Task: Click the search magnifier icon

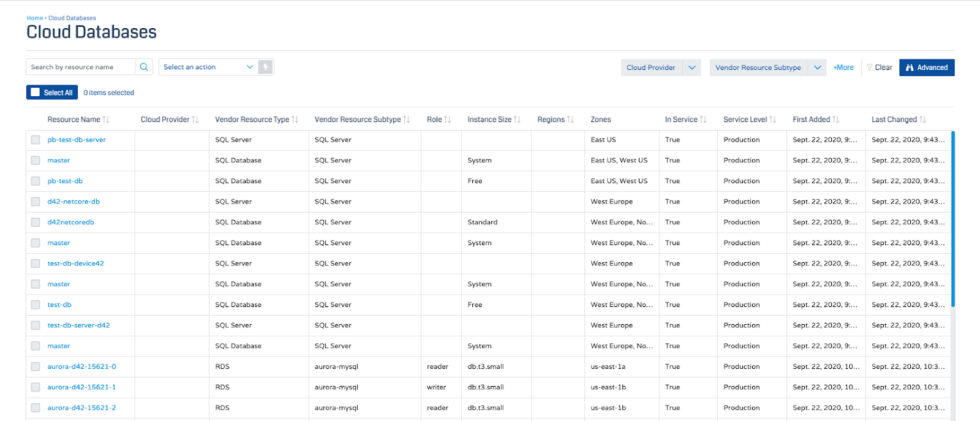Action: coord(144,67)
